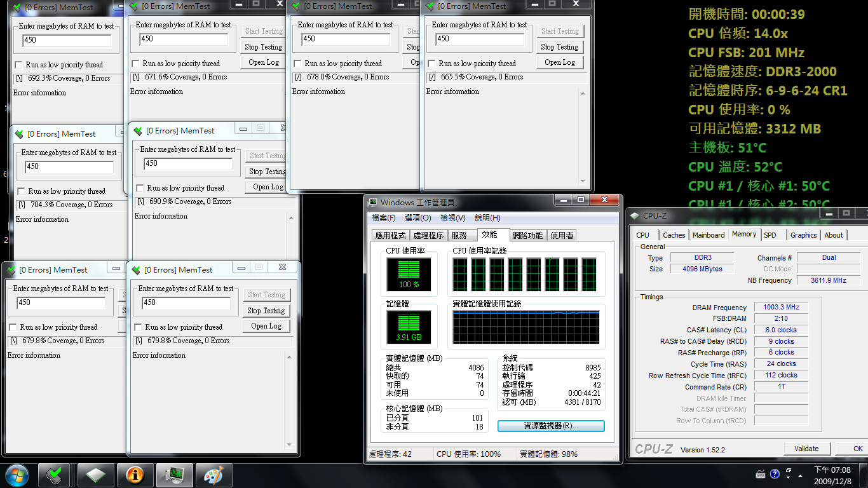This screenshot has height=488, width=868.
Task: Switch to the 網路功能 tab in Task Manager
Action: click(x=527, y=235)
